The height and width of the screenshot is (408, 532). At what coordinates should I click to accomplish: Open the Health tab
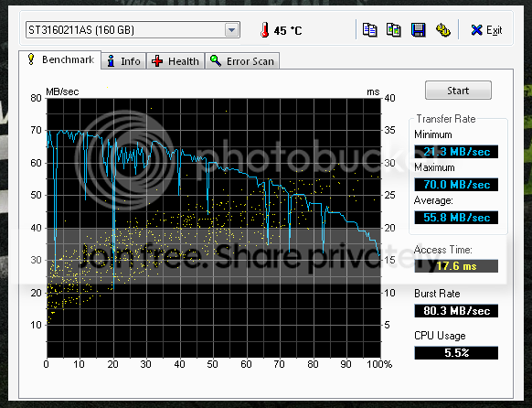(x=176, y=61)
